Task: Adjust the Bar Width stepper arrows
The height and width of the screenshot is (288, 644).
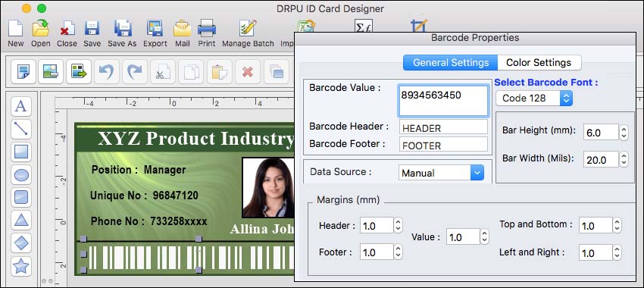Action: [x=624, y=159]
